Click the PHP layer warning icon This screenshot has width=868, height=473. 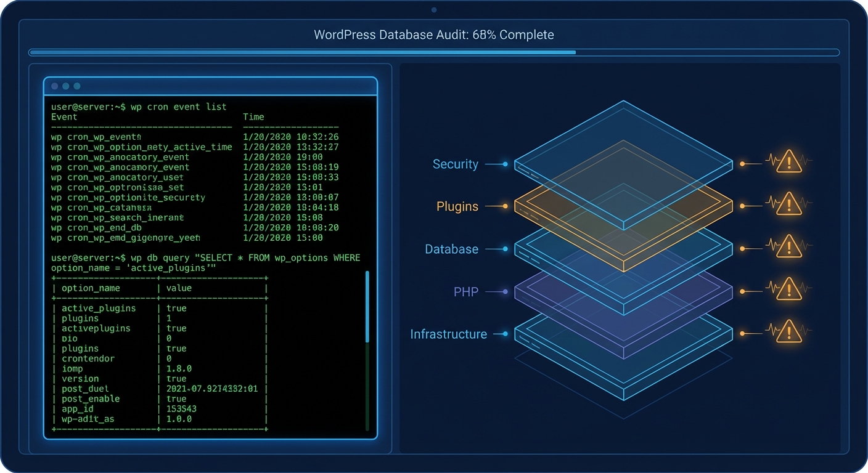pos(788,289)
